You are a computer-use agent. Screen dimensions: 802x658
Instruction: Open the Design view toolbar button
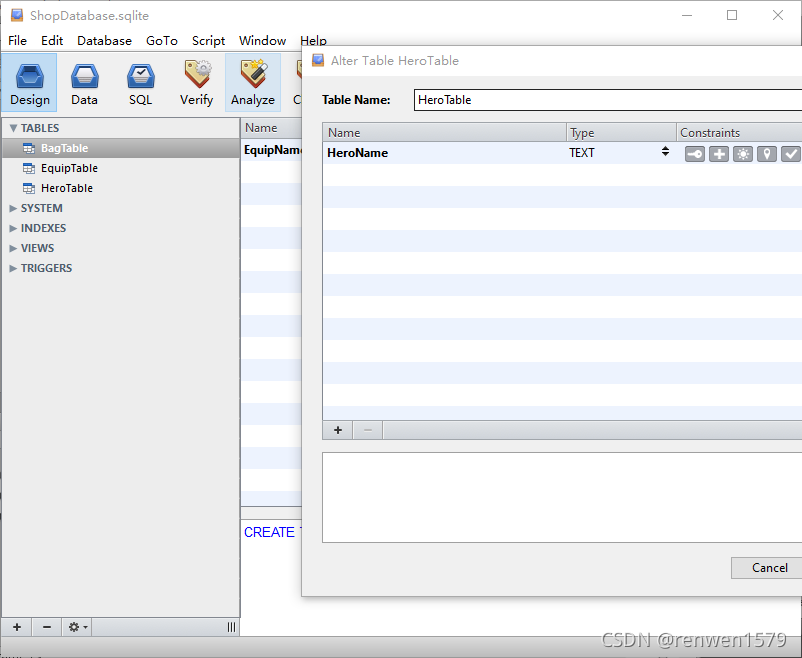(29, 83)
